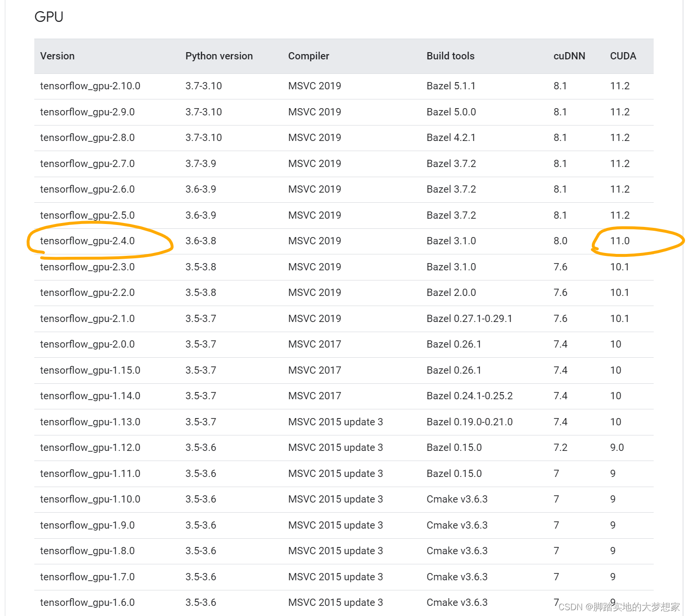The image size is (687, 616).
Task: Click tensorflow_gpu-2.8.0 version cell
Action: (x=87, y=138)
